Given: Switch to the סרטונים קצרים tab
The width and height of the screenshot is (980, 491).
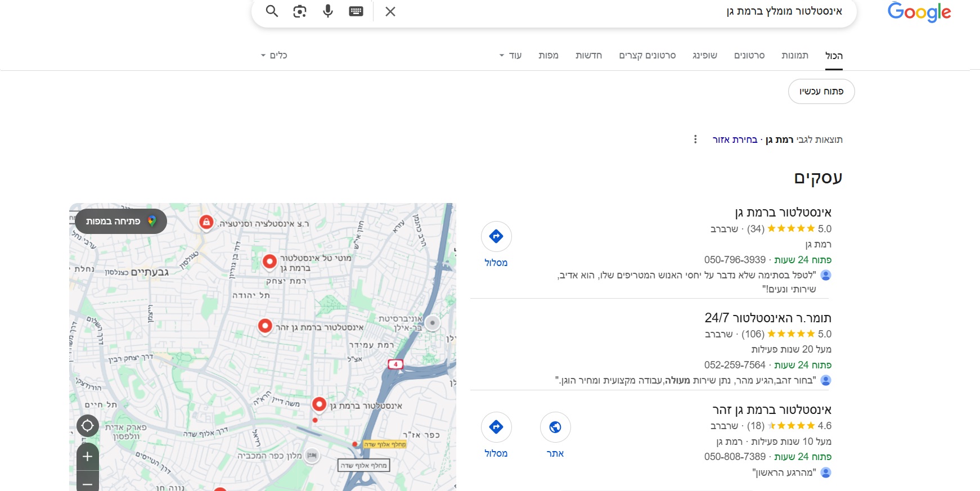Looking at the screenshot, I should coord(648,55).
